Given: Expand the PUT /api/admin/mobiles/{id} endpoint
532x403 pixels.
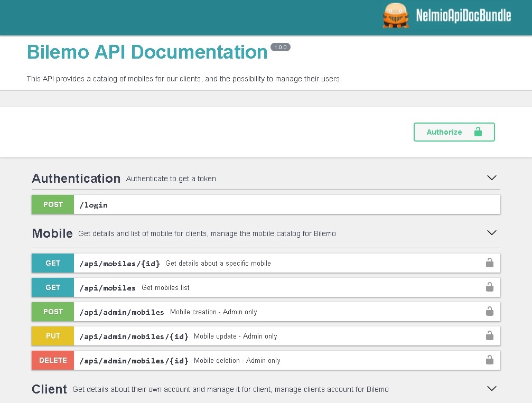Looking at the screenshot, I should (x=266, y=336).
